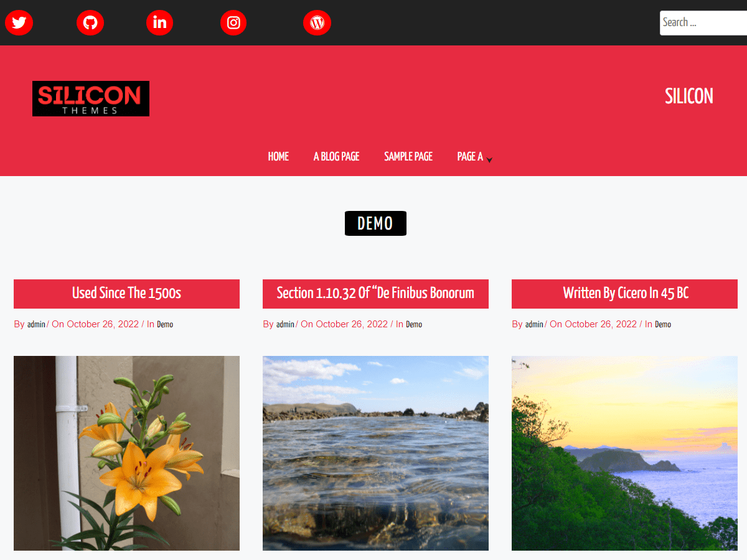Expand the Page A submenu arrow
Image resolution: width=747 pixels, height=560 pixels.
(x=489, y=160)
